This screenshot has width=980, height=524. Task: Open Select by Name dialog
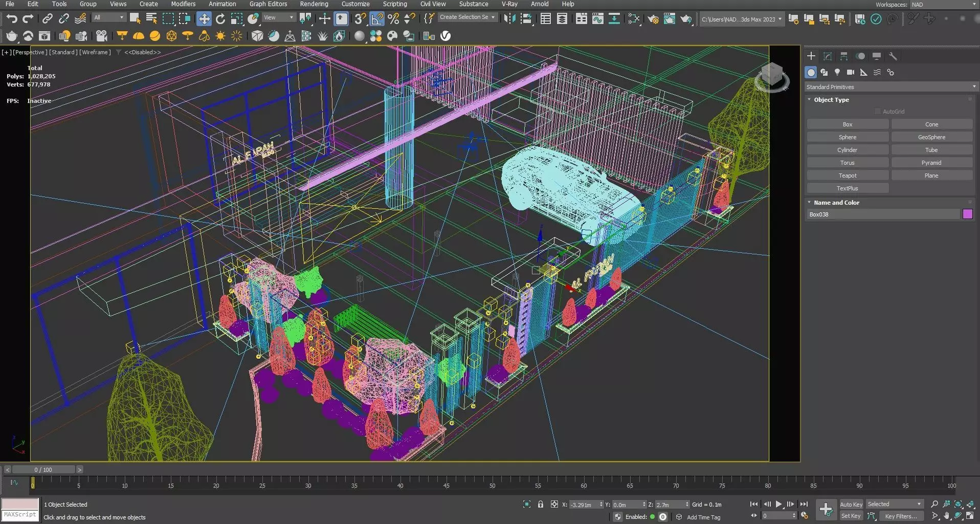point(151,19)
